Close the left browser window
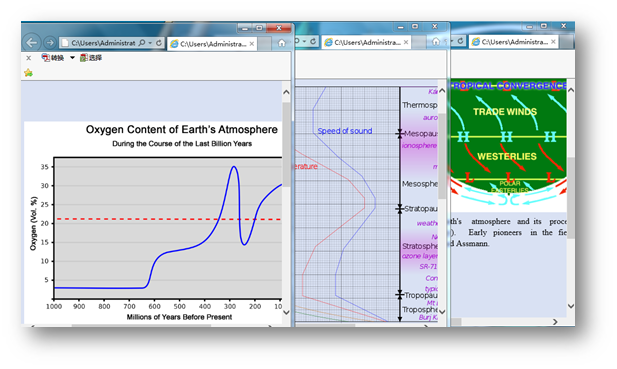The image size is (617, 369). [279, 28]
